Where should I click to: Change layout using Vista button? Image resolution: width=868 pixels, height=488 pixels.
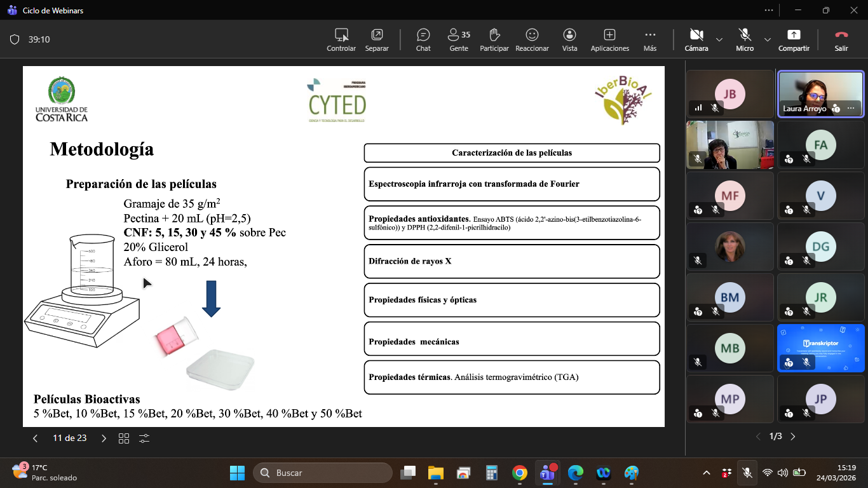pyautogui.click(x=569, y=39)
